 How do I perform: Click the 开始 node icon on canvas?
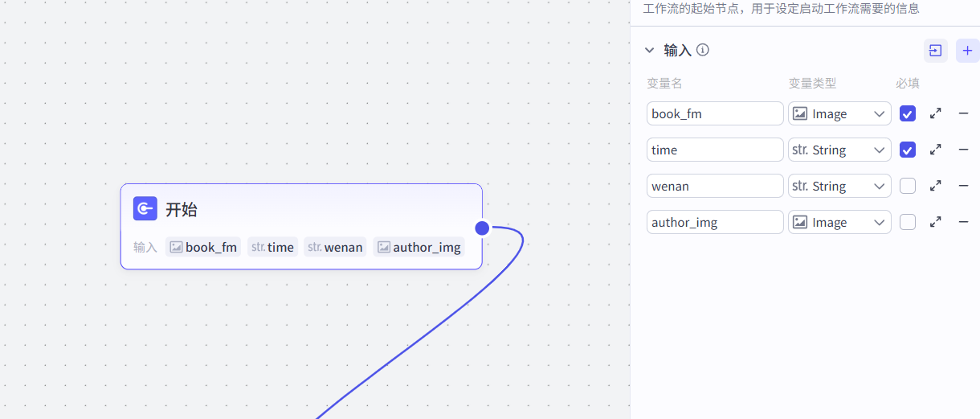[x=145, y=209]
